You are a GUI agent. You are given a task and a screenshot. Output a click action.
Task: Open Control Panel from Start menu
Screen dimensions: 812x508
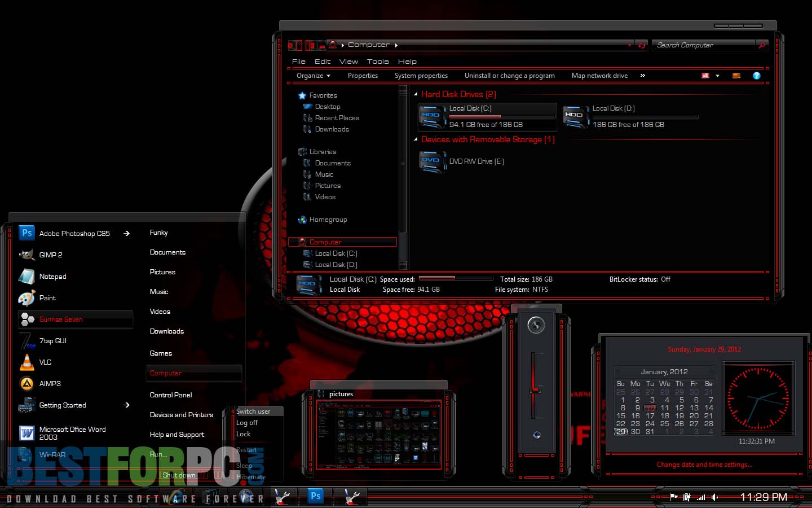click(x=171, y=395)
